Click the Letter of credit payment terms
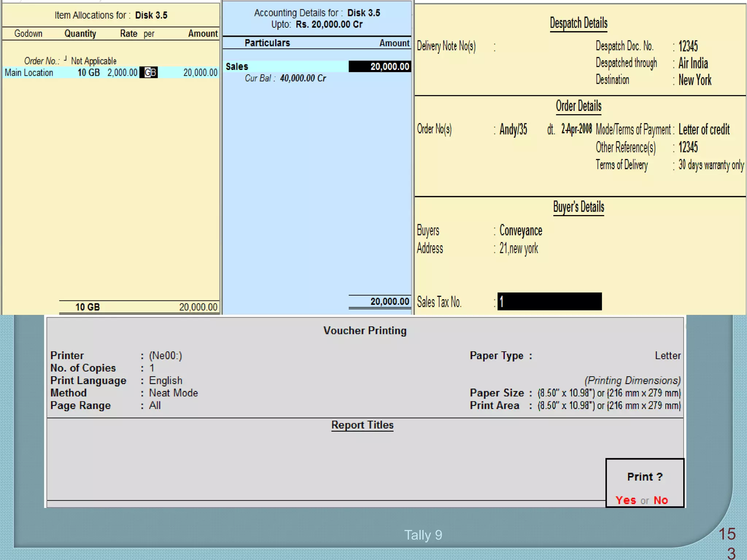747x560 pixels. (x=704, y=129)
